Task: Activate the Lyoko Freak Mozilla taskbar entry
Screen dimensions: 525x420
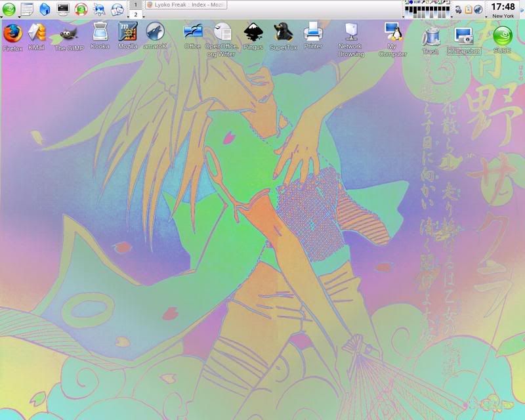Action: (186, 5)
